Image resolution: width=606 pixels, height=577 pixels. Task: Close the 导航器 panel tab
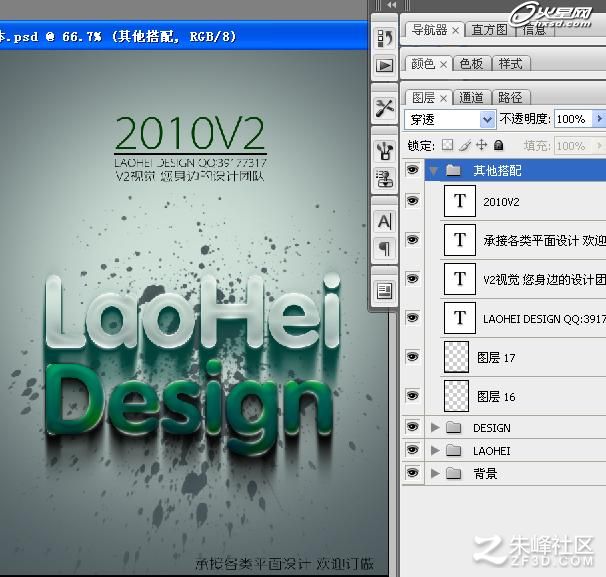(456, 31)
